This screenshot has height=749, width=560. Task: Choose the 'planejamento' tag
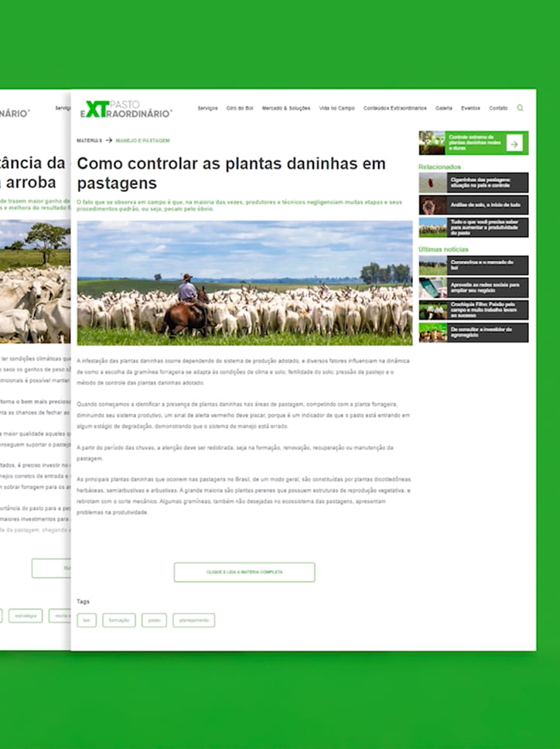pyautogui.click(x=193, y=621)
